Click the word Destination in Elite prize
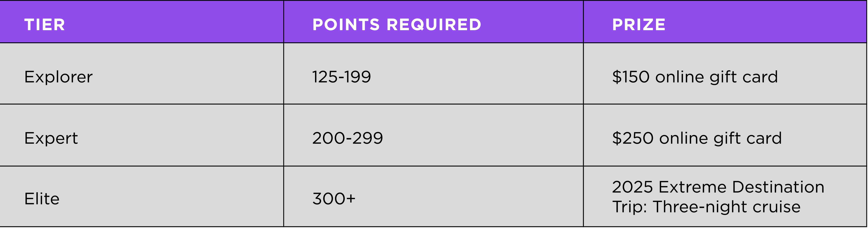Screen dimensions: 868x228 coord(778,187)
